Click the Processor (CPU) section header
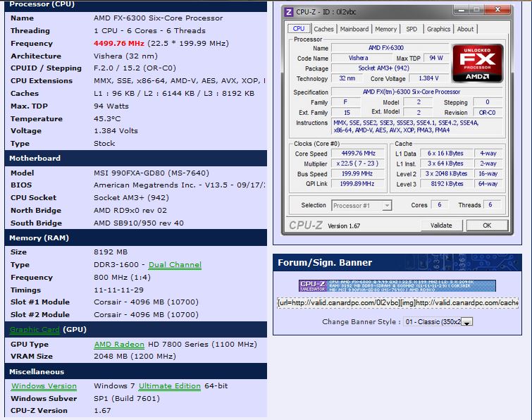The height and width of the screenshot is (420, 532). coord(136,5)
